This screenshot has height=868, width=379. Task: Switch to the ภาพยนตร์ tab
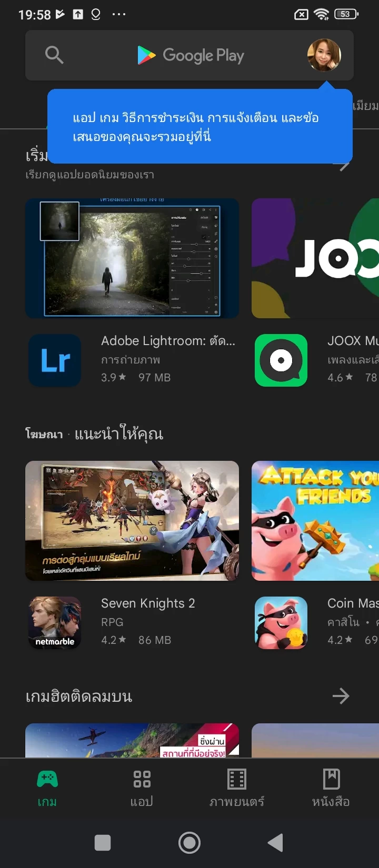(237, 788)
